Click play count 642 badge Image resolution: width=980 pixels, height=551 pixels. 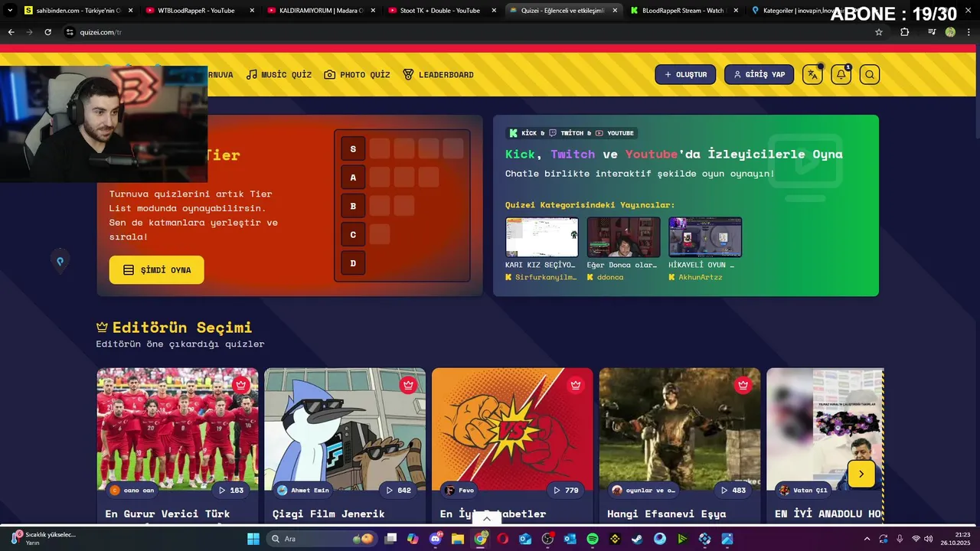point(398,490)
